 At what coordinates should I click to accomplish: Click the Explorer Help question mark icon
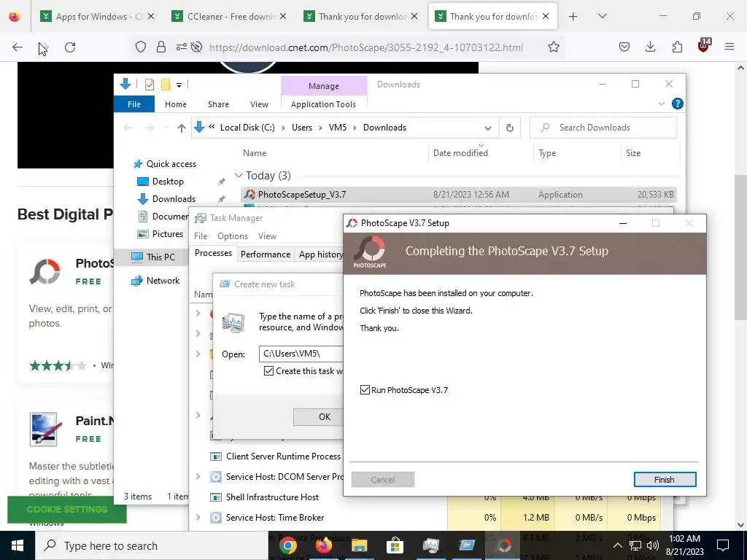[677, 104]
